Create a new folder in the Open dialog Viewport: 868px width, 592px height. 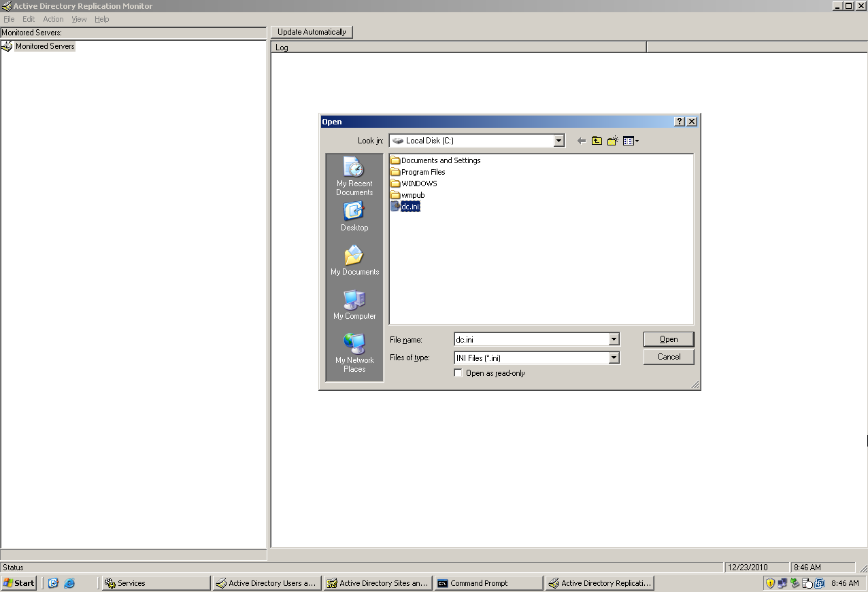tap(612, 141)
